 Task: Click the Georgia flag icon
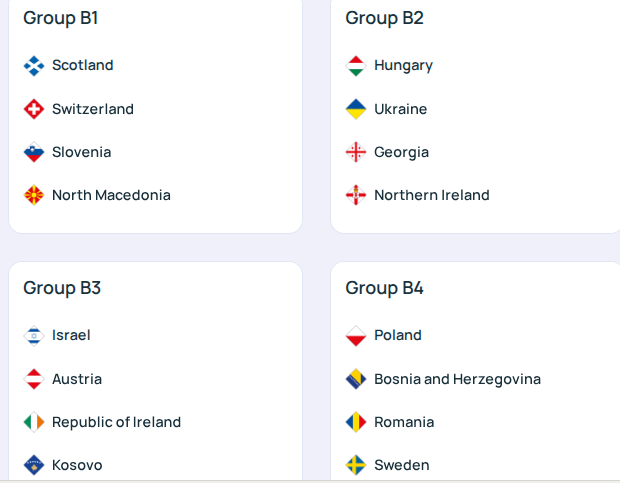(356, 152)
